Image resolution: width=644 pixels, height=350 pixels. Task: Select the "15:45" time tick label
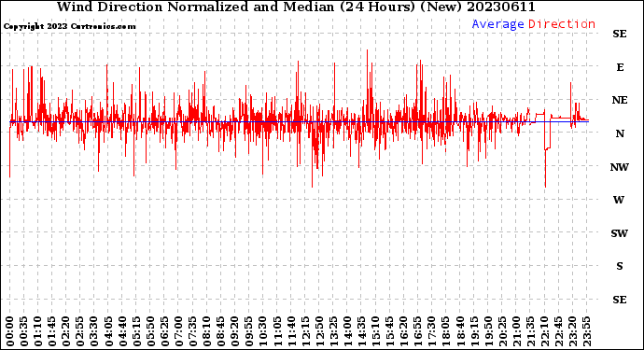tap(390, 331)
